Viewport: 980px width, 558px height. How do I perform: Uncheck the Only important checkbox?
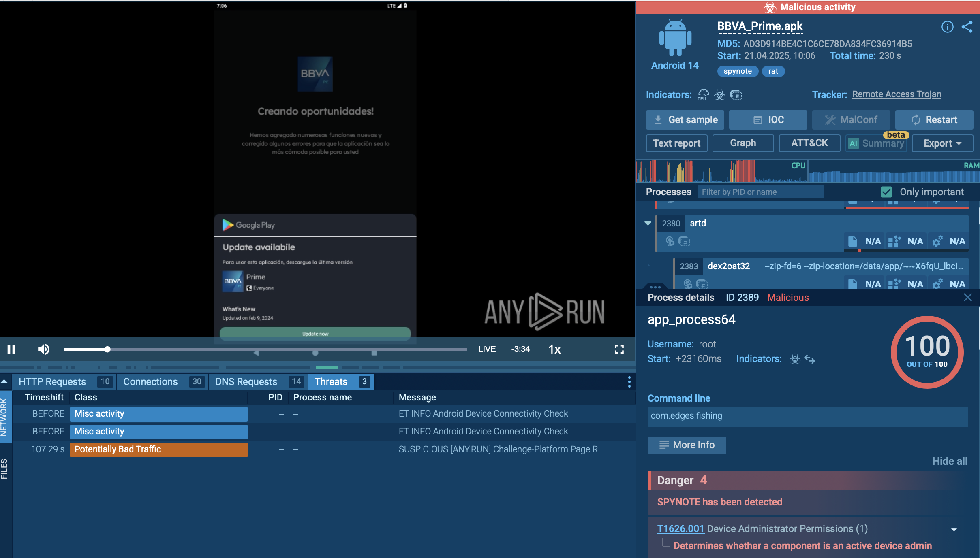point(886,192)
